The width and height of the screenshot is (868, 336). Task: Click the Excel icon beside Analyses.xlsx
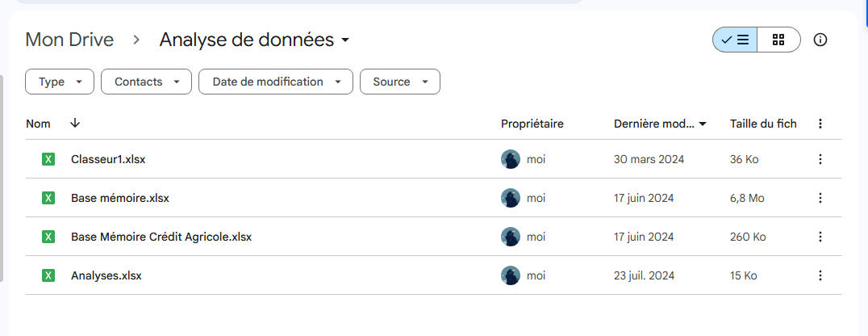point(48,275)
